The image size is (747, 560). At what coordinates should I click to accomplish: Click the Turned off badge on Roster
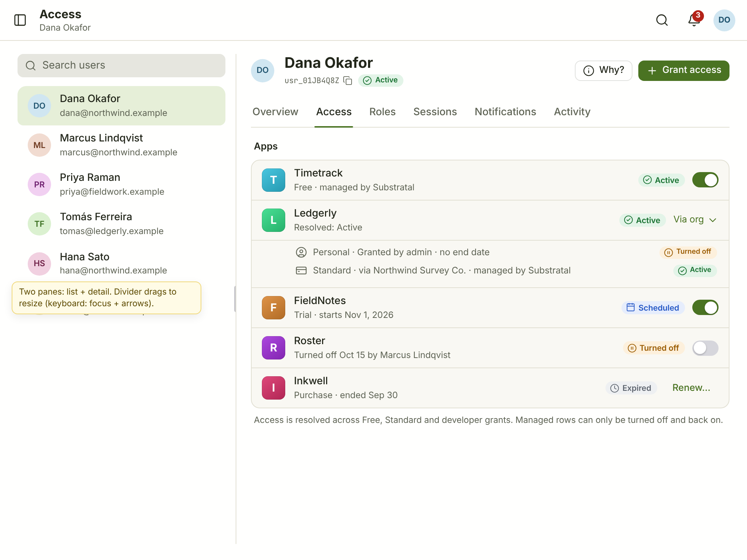[x=654, y=348]
